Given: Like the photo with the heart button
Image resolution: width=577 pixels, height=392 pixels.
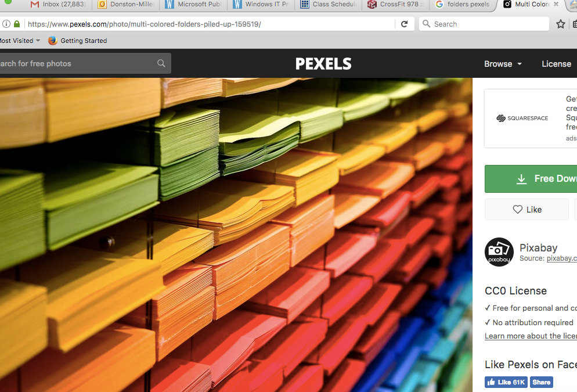Looking at the screenshot, I should click(x=526, y=210).
